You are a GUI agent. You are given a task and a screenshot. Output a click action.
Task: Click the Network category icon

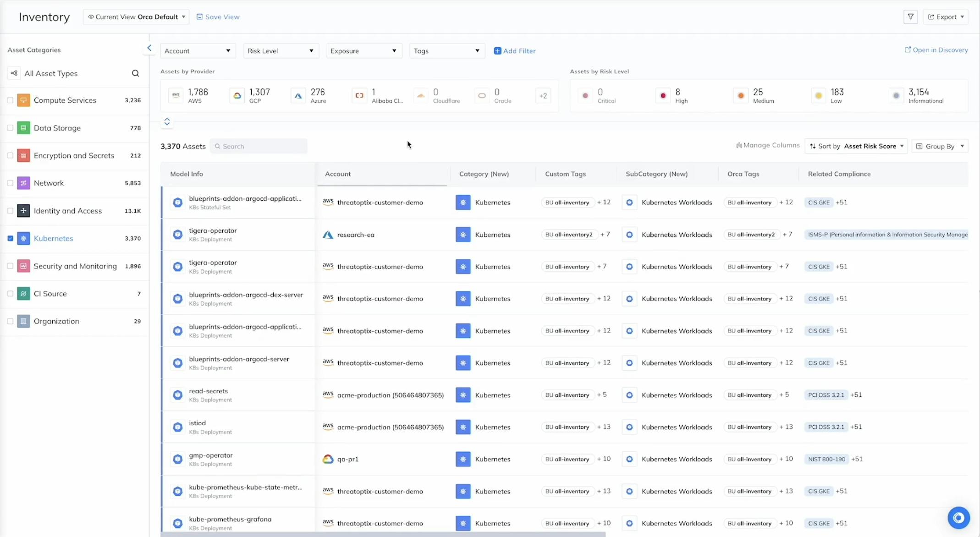click(x=23, y=183)
